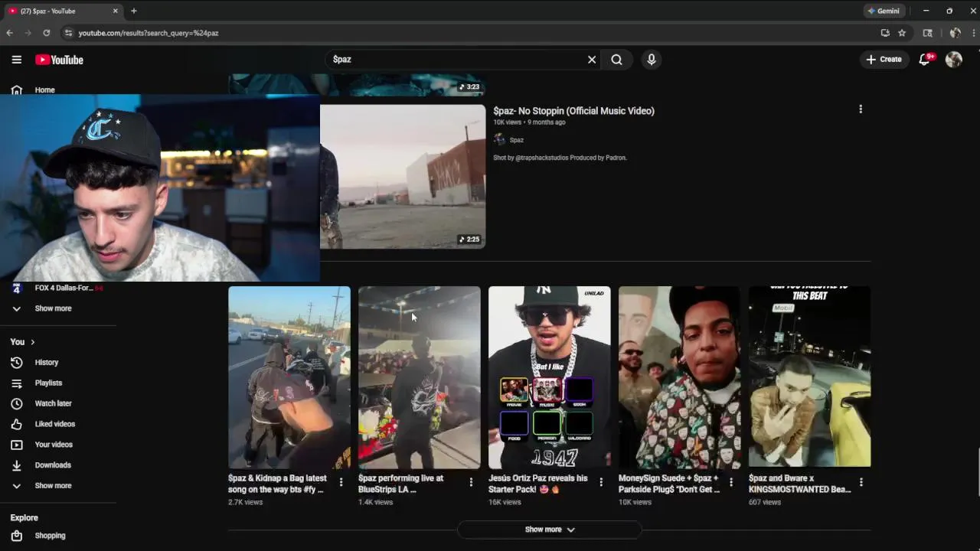980x551 pixels.
Task: Start voice search with microphone icon
Action: pyautogui.click(x=652, y=60)
